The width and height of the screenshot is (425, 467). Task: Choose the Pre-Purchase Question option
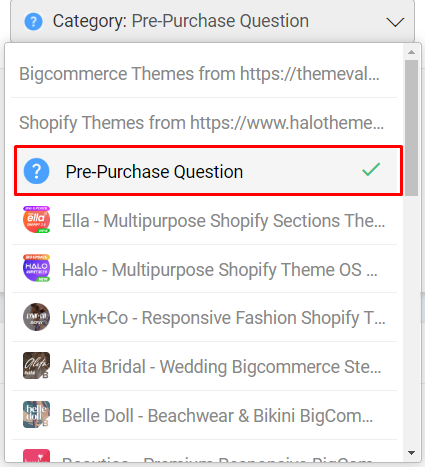click(x=208, y=171)
